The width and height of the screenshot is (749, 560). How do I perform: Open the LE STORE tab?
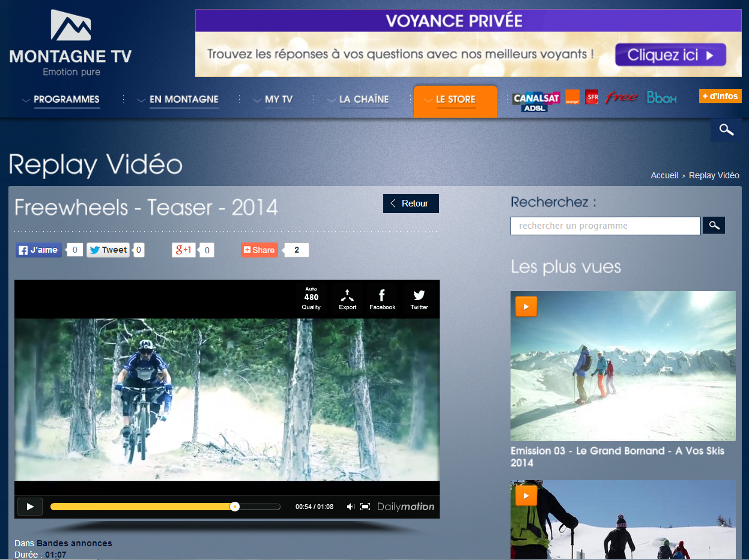click(455, 100)
